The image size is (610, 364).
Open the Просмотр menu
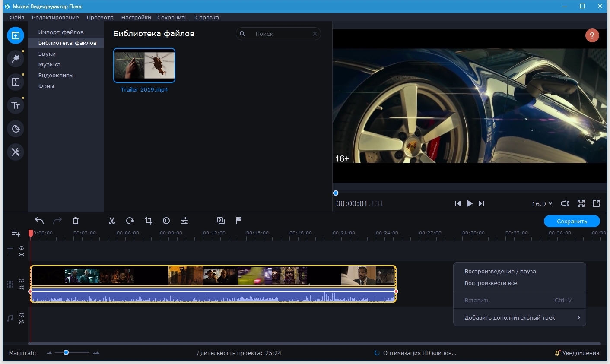pyautogui.click(x=100, y=18)
